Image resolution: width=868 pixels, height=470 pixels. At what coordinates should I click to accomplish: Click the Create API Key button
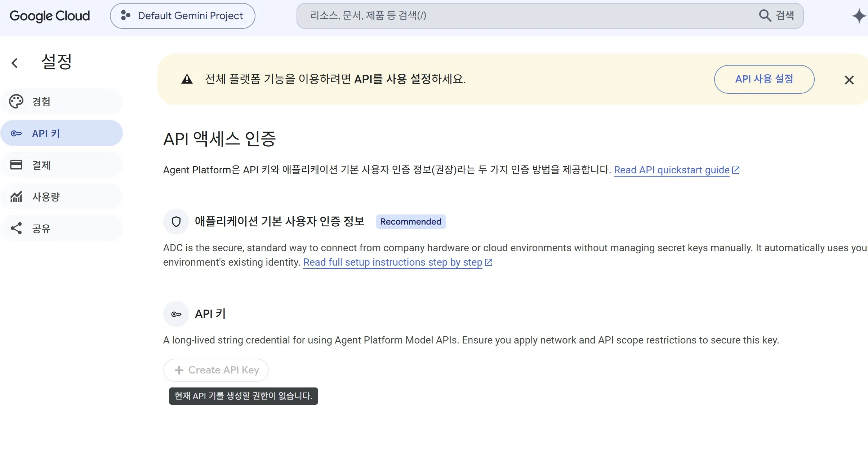coord(216,370)
